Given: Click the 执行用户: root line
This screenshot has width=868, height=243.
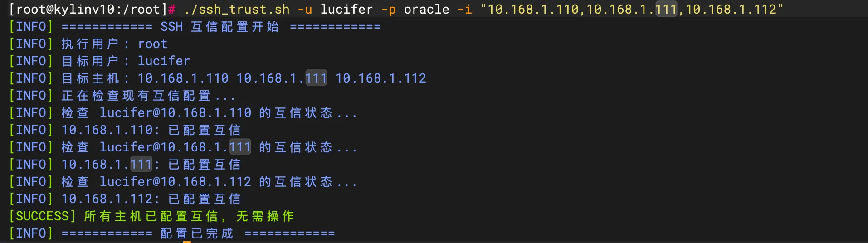Looking at the screenshot, I should 114,44.
